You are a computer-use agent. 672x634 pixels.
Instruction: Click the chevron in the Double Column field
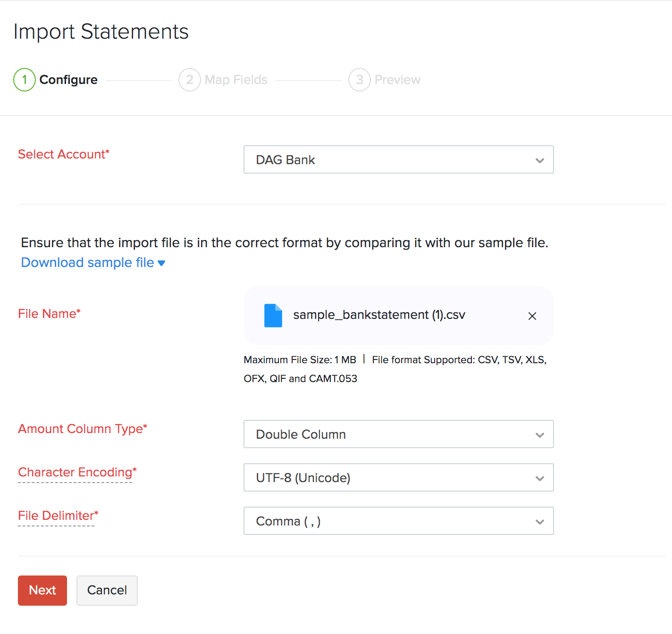click(x=540, y=435)
